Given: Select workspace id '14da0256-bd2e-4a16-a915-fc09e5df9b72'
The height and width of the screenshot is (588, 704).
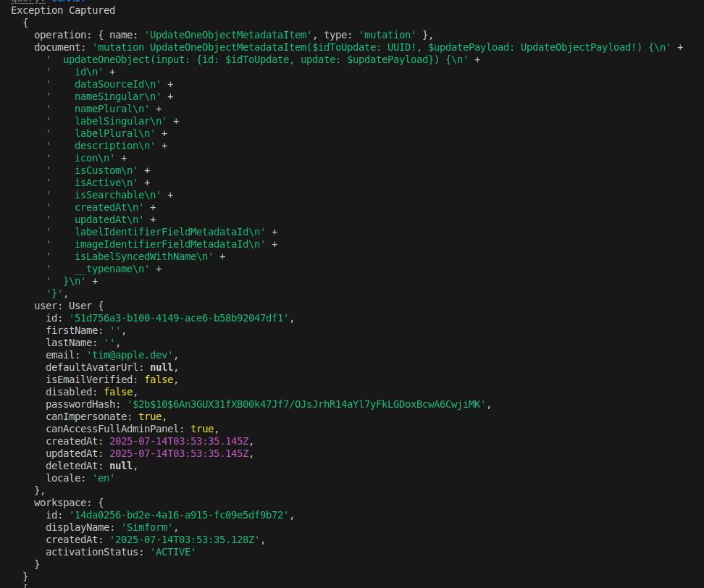Looking at the screenshot, I should pyautogui.click(x=179, y=516).
